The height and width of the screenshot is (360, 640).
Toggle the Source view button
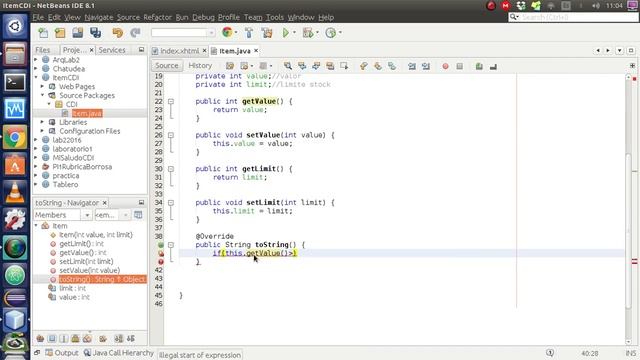[167, 66]
